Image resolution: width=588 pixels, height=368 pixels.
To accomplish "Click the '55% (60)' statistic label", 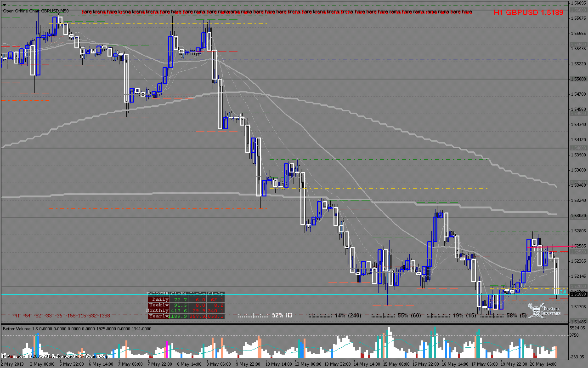I will point(409,316).
